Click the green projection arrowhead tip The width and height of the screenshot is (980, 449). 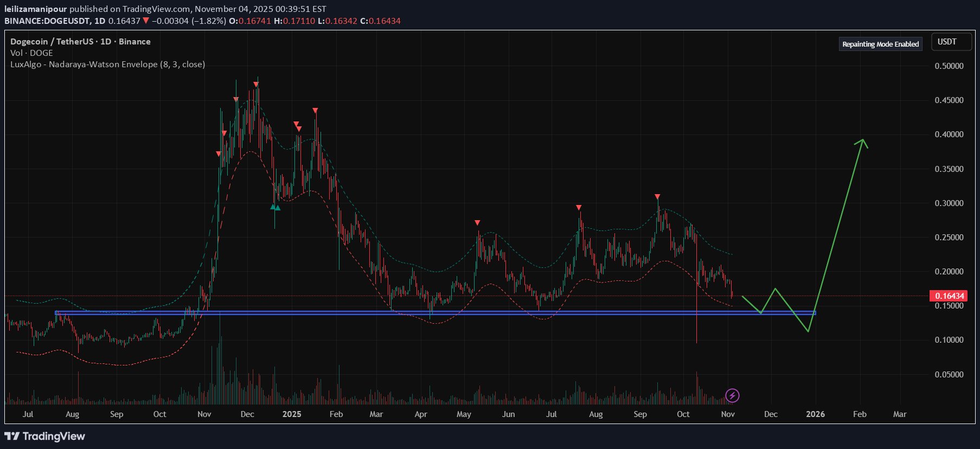[862, 140]
